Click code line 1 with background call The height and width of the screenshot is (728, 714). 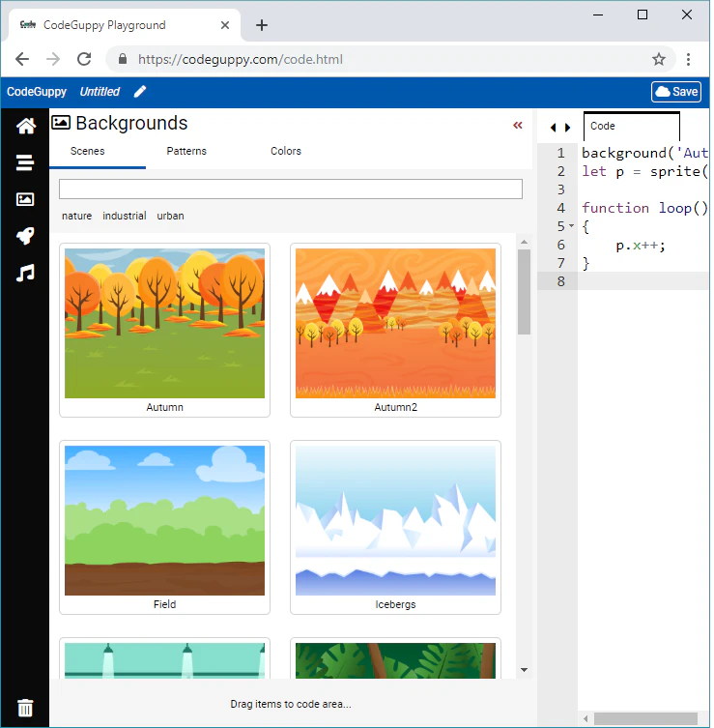(644, 153)
